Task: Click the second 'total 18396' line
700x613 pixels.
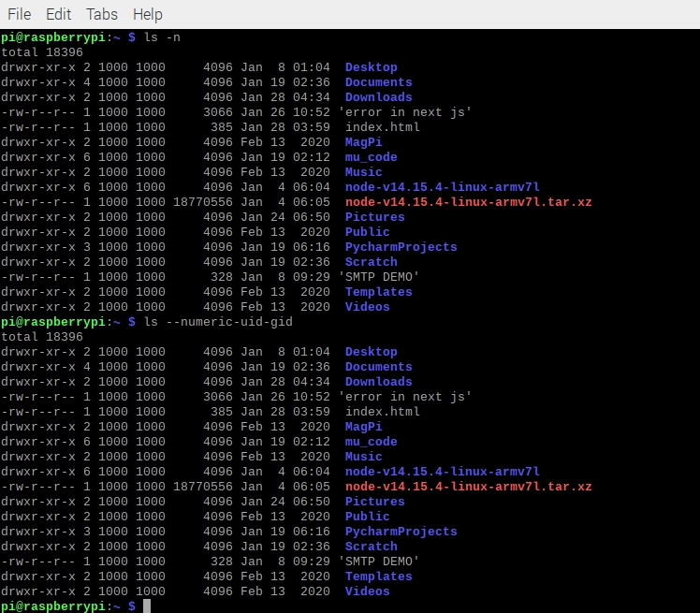Action: (42, 337)
